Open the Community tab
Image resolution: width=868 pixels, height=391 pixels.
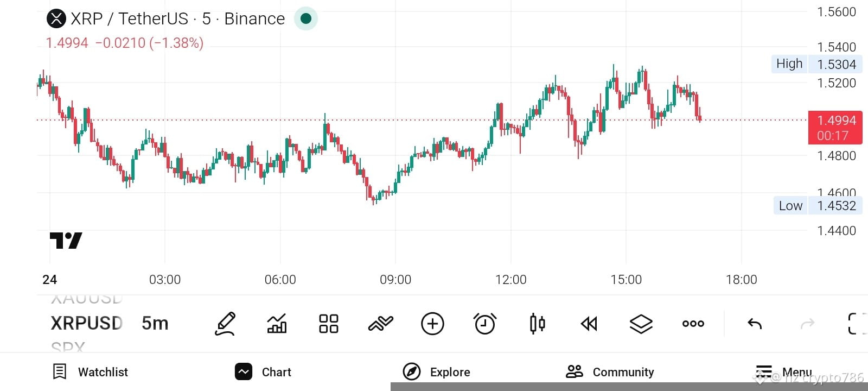pyautogui.click(x=610, y=372)
